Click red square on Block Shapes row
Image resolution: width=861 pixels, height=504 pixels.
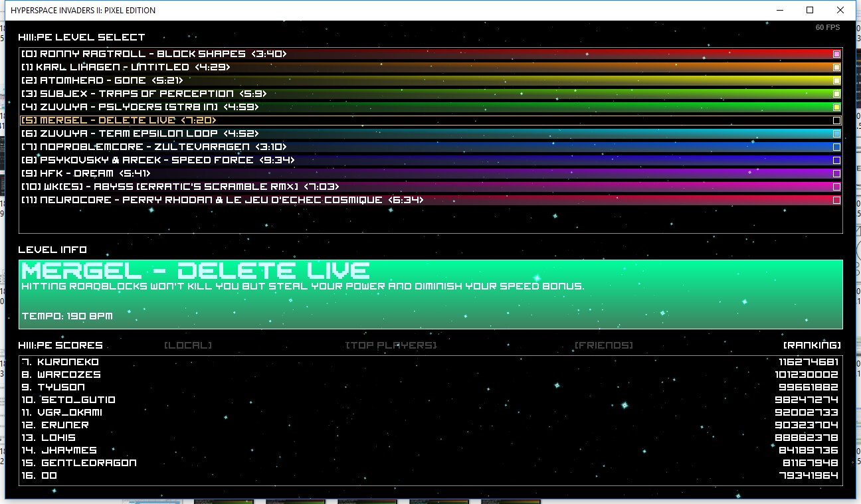tap(836, 54)
